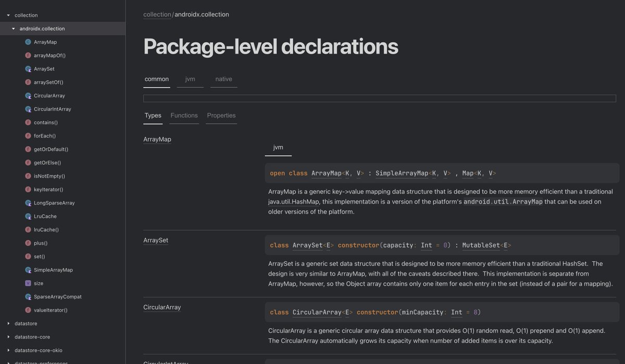The width and height of the screenshot is (625, 364).
Task: Expand the datastore-core-okio tree node
Action: tap(8, 350)
